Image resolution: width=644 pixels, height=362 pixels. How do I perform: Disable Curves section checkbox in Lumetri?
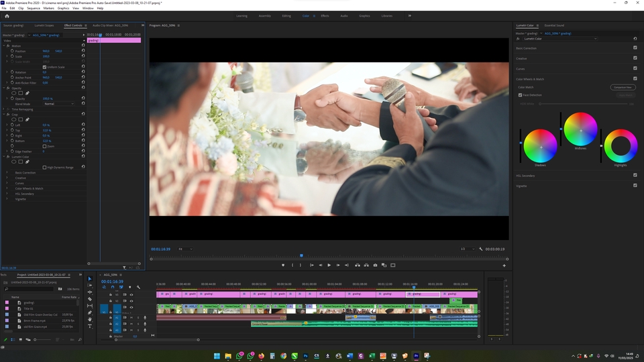coord(635,68)
